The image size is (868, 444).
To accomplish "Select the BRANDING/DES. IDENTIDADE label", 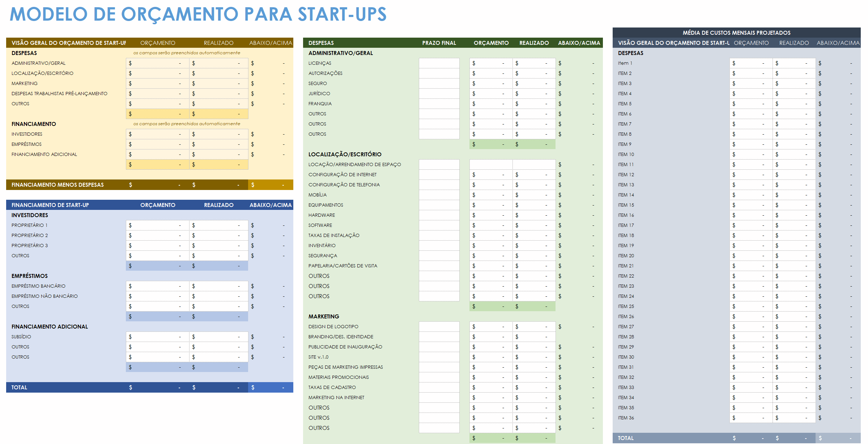I will point(341,337).
